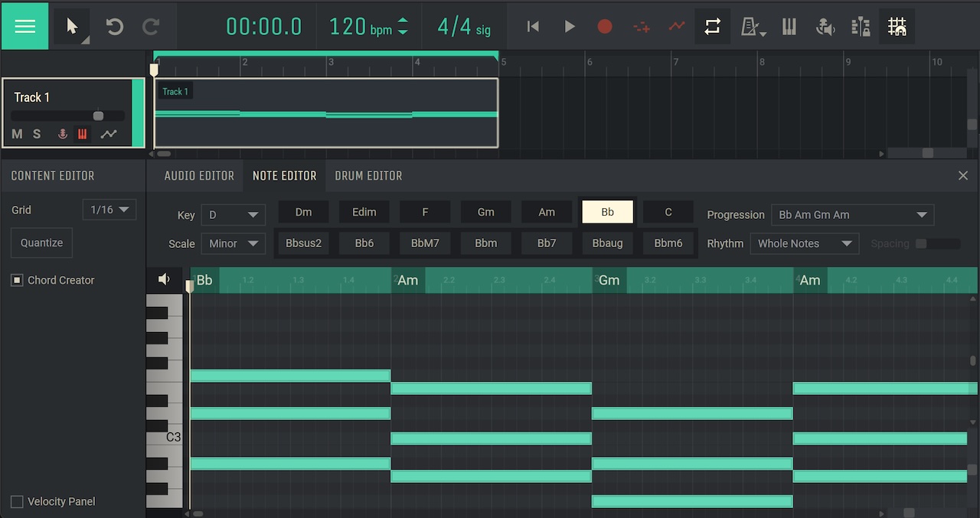980x518 pixels.
Task: Expand the Scale dropdown showing Minor
Action: point(233,243)
